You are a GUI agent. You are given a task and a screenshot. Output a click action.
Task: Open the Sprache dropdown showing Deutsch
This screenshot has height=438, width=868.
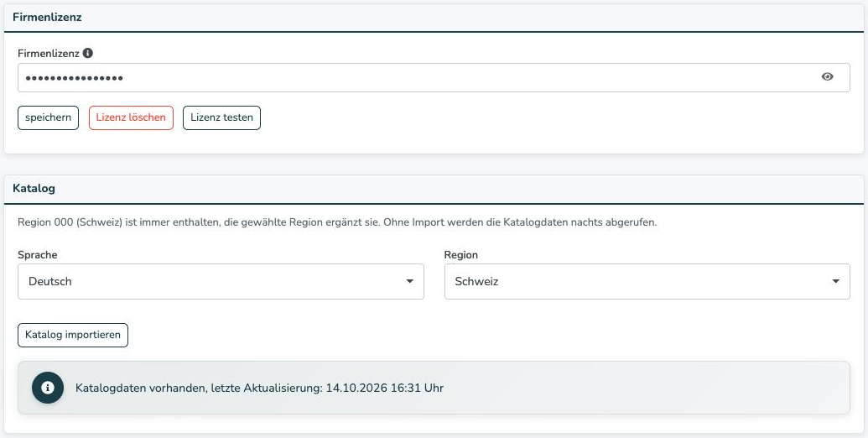(221, 281)
